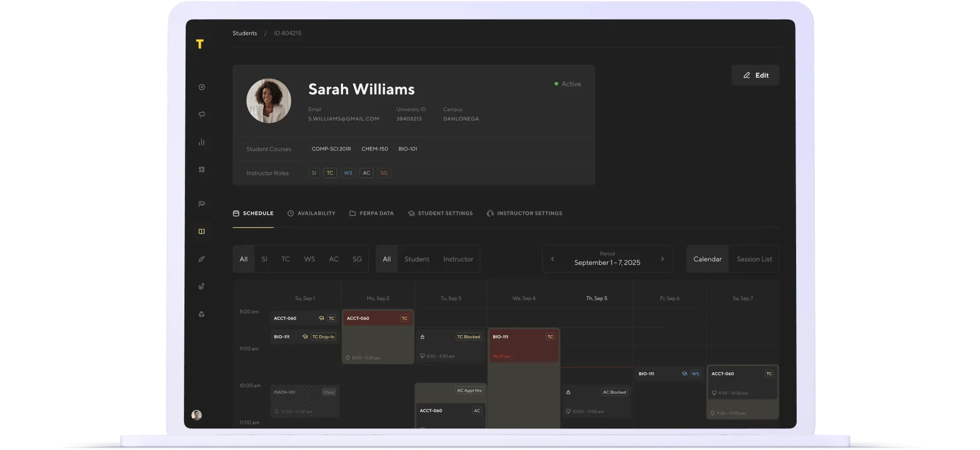Image resolution: width=980 pixels, height=450 pixels.
Task: Click the S.WILLIAMS@GMAIL.COM email text
Action: (344, 119)
